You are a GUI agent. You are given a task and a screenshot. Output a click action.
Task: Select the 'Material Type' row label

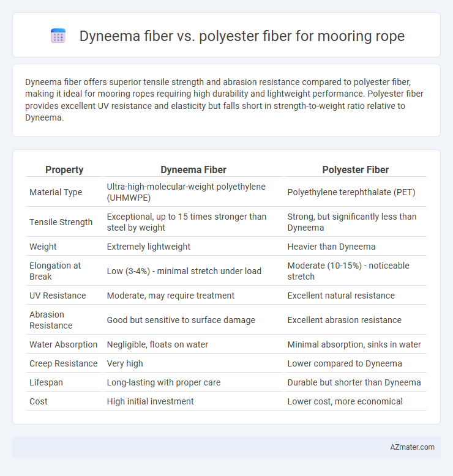[x=56, y=192]
